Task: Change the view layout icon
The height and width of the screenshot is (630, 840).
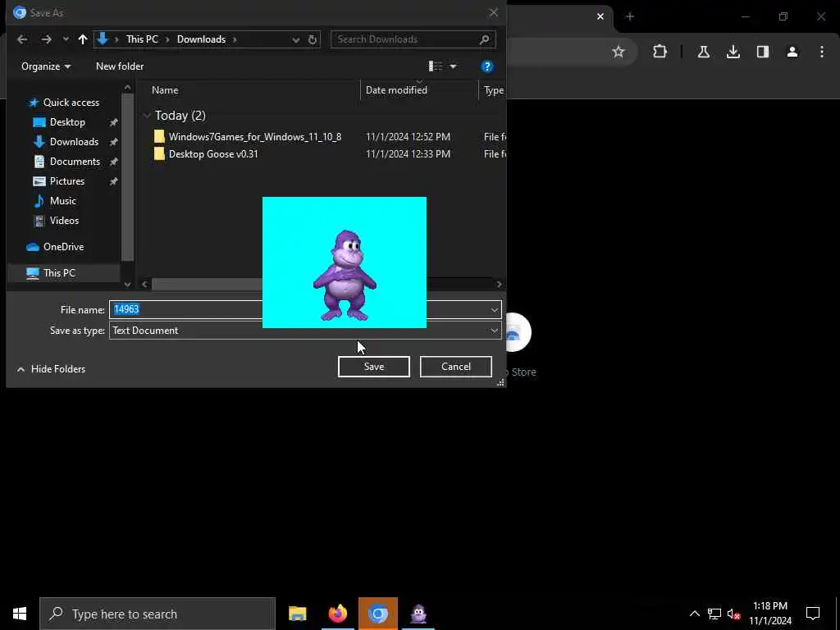Action: click(435, 66)
